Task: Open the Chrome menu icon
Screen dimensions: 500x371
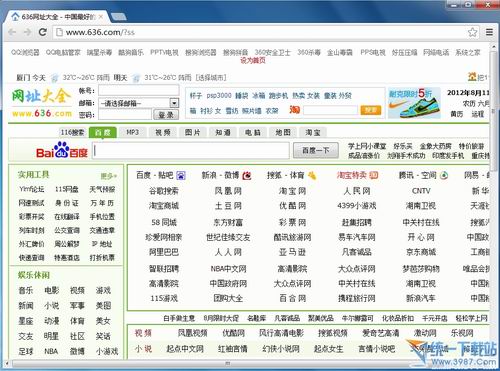Action: (x=489, y=32)
